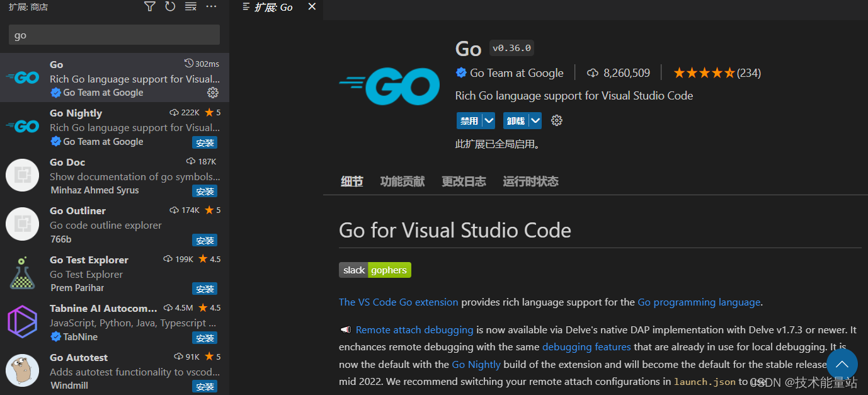Select the 'Go Outliner' extension title
The height and width of the screenshot is (395, 868).
tap(77, 211)
